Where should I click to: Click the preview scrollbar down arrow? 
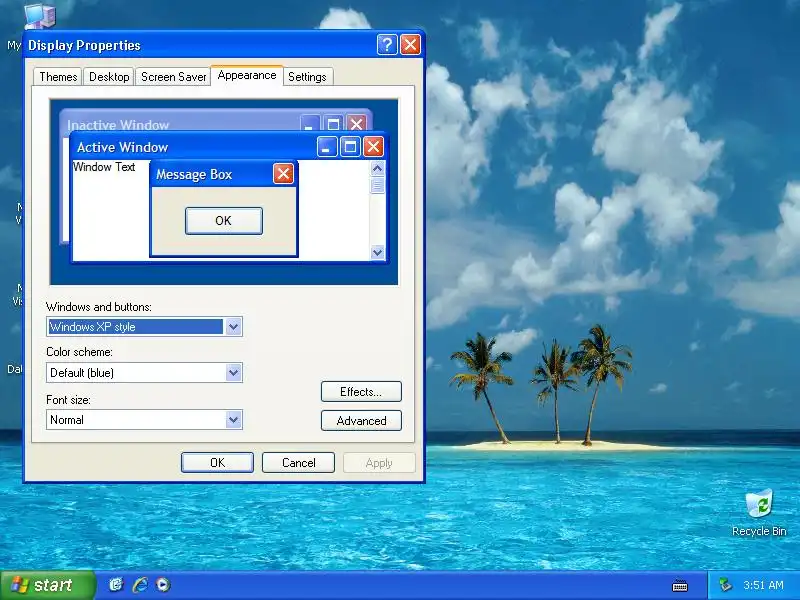tap(378, 252)
